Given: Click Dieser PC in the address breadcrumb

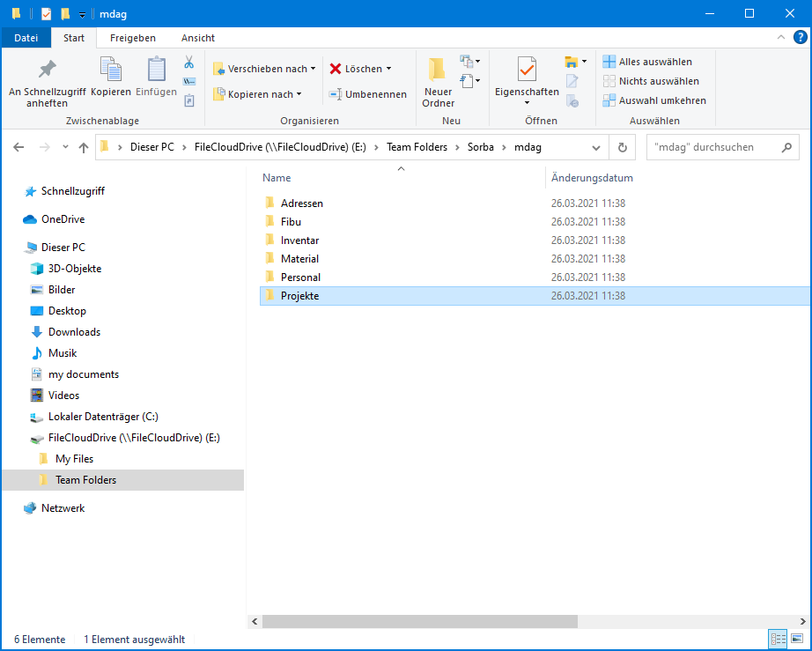Looking at the screenshot, I should point(152,147).
